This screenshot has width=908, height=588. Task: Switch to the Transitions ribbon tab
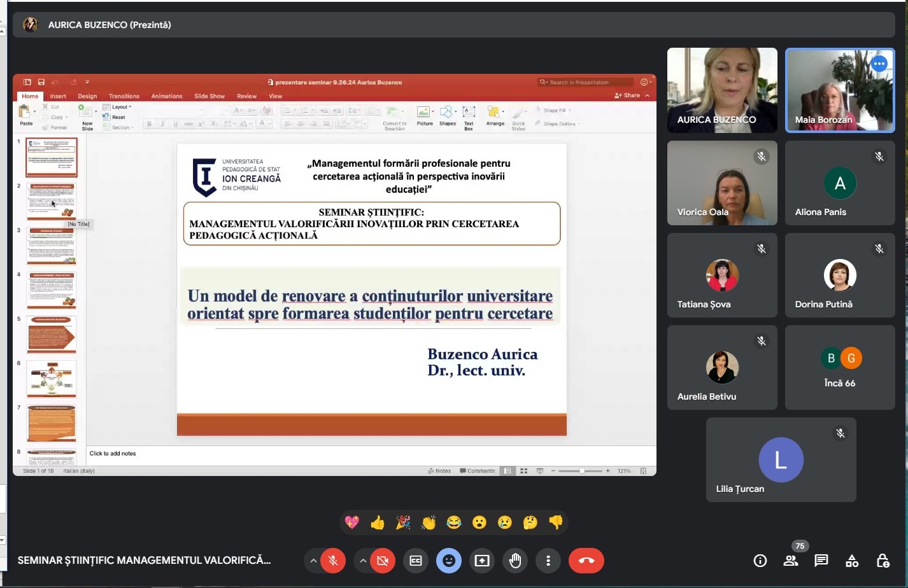point(124,96)
